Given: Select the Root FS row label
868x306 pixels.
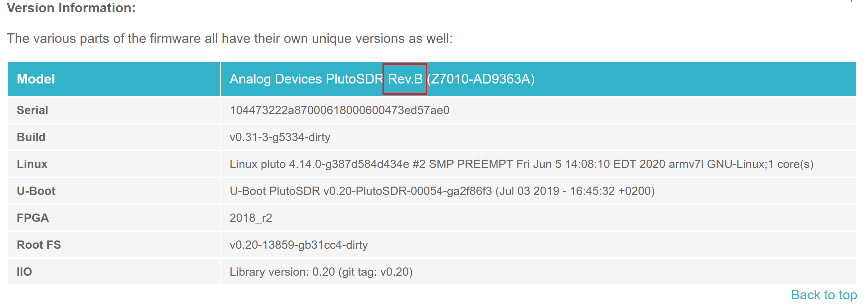Looking at the screenshot, I should [39, 245].
